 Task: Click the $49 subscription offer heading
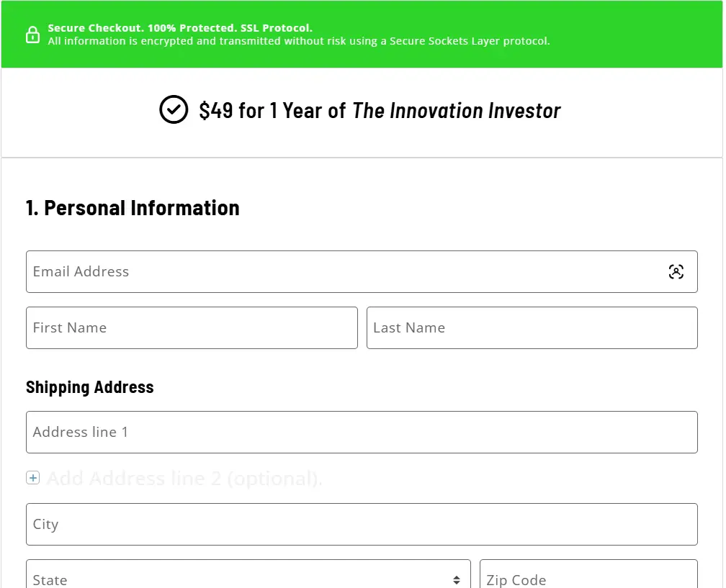[x=379, y=111]
